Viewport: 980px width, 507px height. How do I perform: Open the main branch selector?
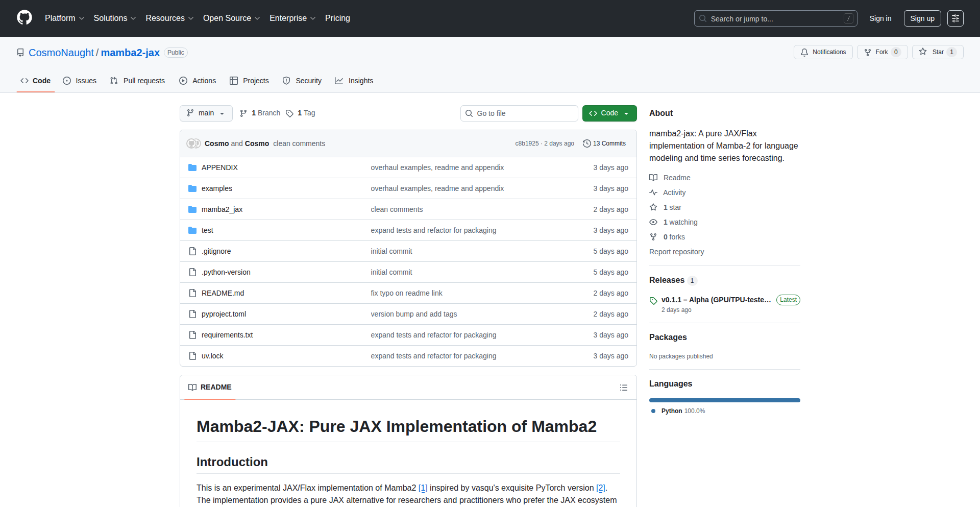pyautogui.click(x=206, y=113)
